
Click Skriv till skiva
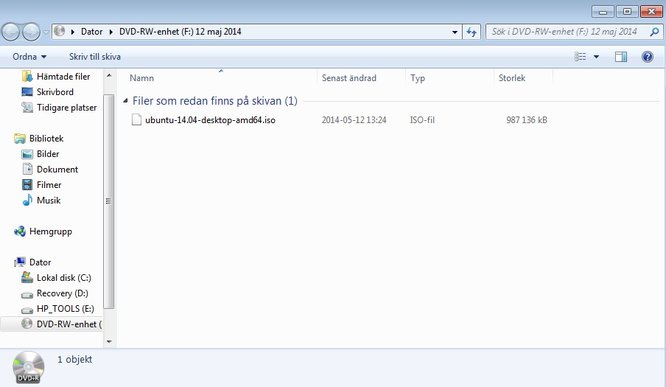95,56
